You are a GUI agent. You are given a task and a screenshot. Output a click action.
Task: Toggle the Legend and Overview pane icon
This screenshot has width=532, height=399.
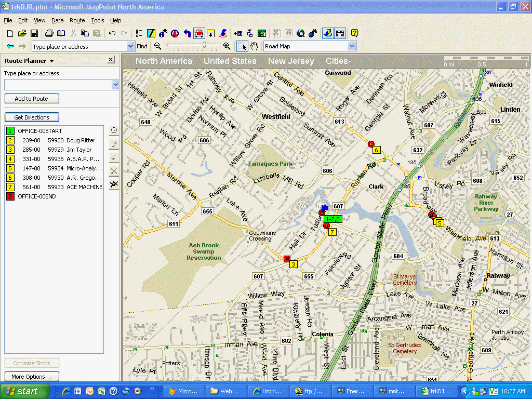(x=139, y=33)
